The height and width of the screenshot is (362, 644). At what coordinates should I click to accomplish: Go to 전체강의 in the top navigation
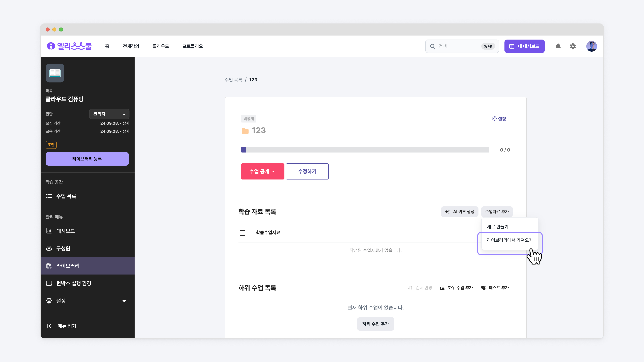tap(131, 46)
